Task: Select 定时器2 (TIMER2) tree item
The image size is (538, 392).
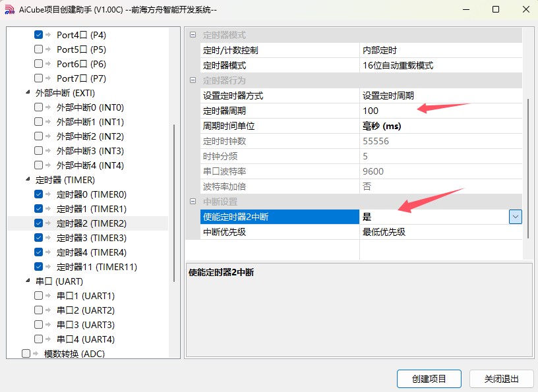Action: [x=91, y=223]
